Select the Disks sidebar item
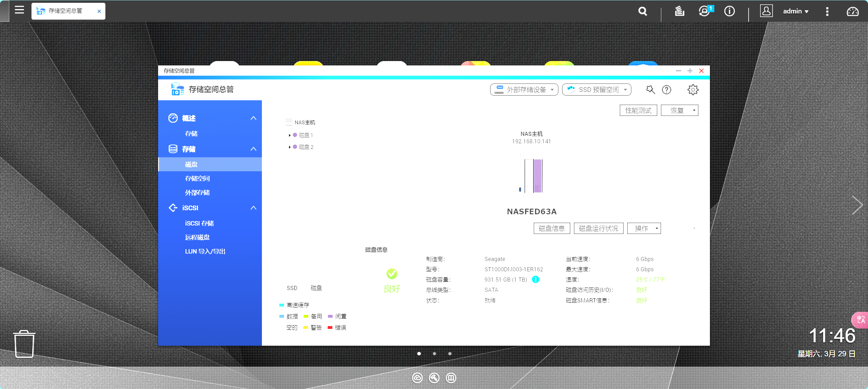 coord(210,164)
